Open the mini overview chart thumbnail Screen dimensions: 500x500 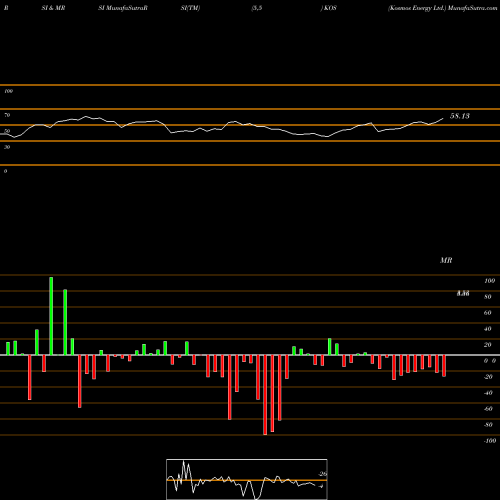(247, 479)
